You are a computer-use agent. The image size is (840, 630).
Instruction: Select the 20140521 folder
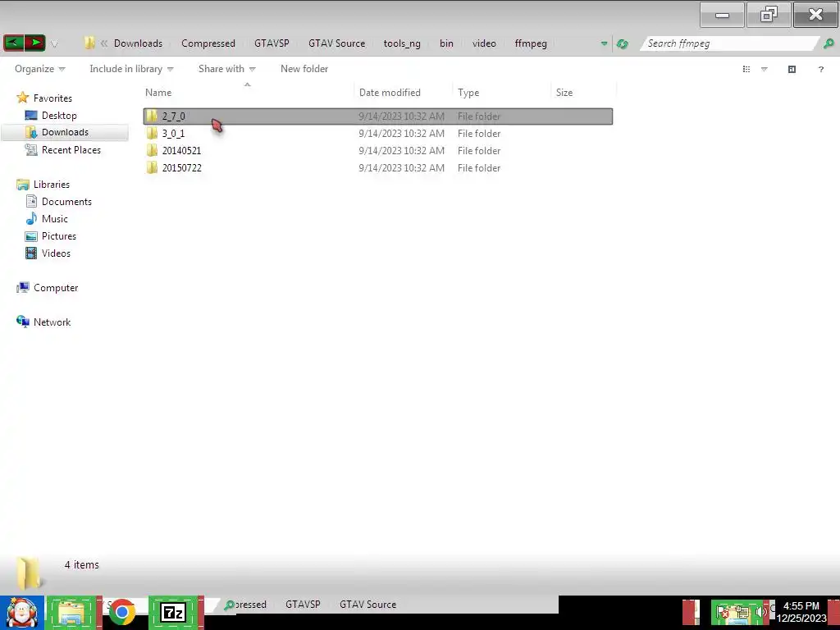(377, 151)
